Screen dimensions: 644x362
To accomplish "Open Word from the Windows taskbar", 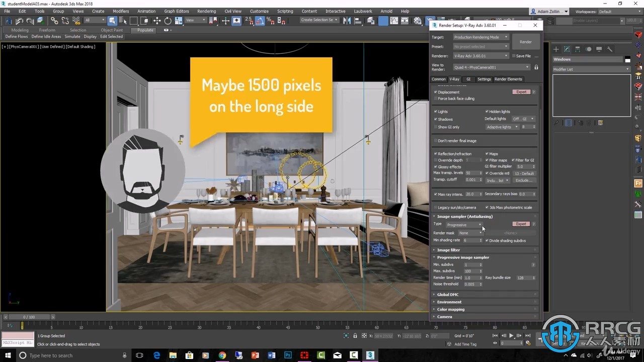I will coord(272,355).
